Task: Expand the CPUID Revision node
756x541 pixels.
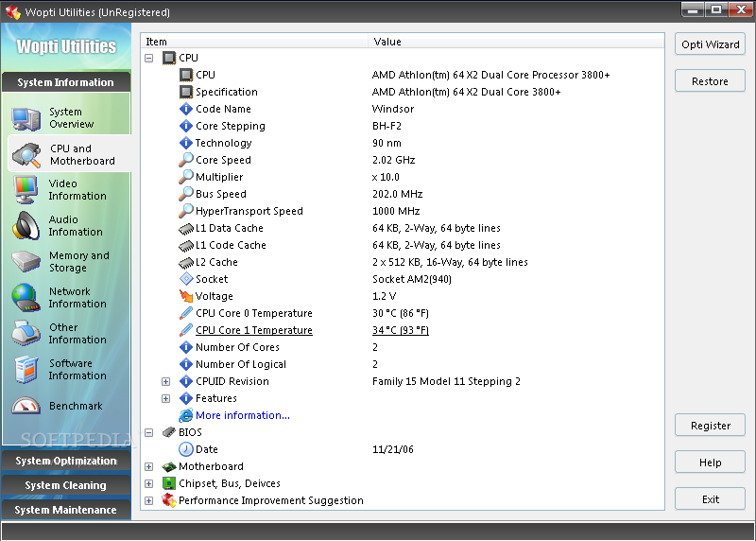Action: pyautogui.click(x=166, y=382)
